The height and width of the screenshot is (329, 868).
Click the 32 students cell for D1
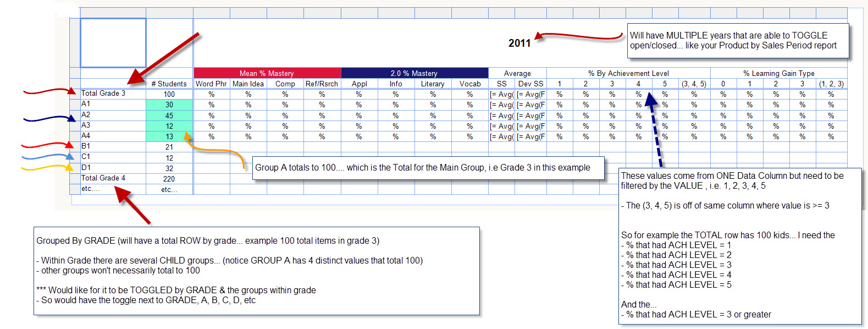(x=169, y=168)
